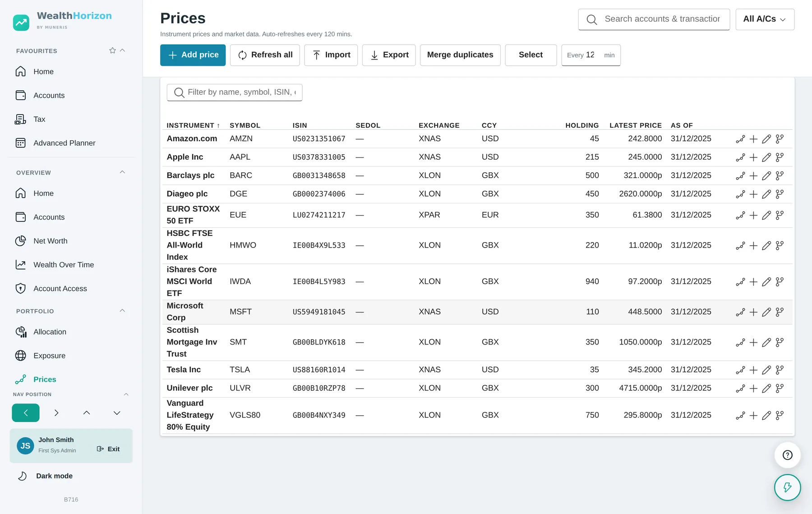
Task: Click the pencil edit icon for Barclays plc
Action: point(766,176)
